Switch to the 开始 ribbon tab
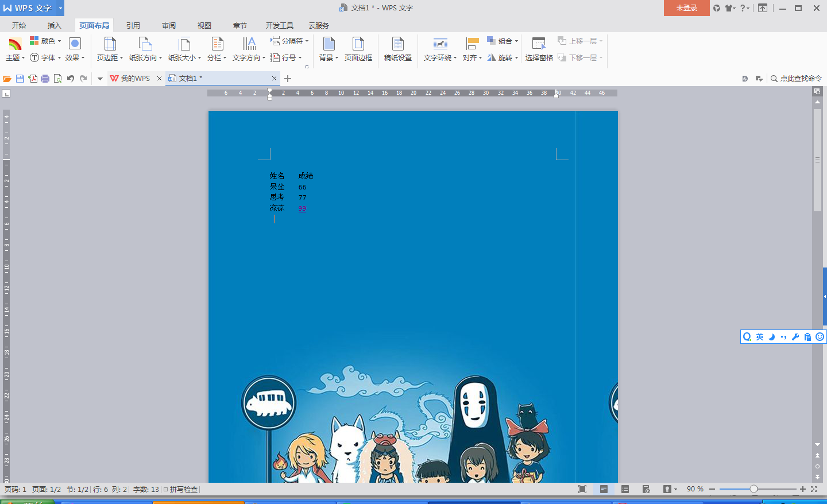This screenshot has width=827, height=504. click(19, 25)
